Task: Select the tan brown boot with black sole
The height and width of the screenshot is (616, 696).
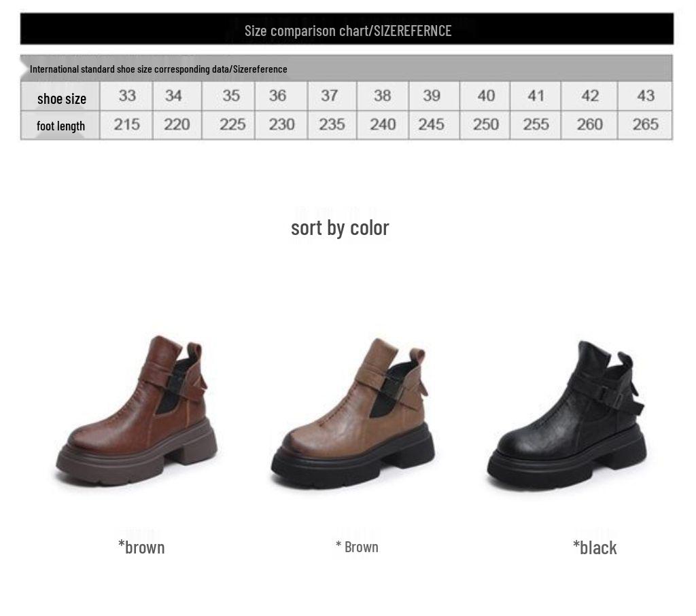Action: 353,414
